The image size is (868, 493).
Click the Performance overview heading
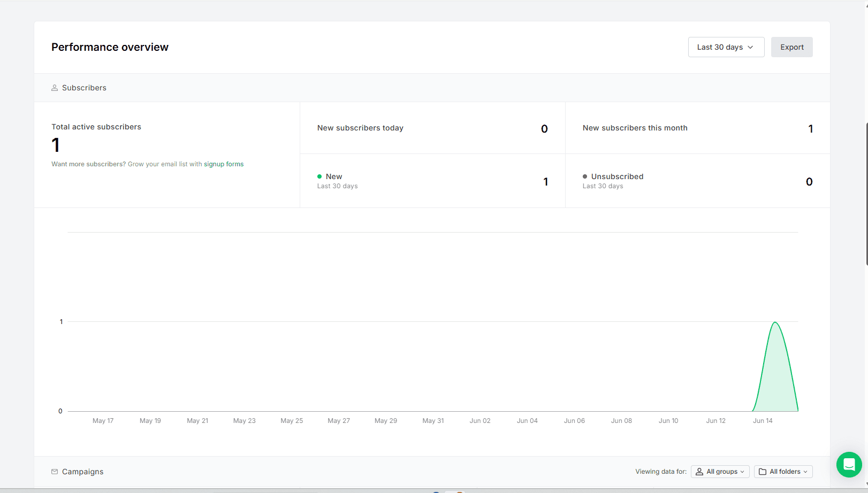(110, 47)
